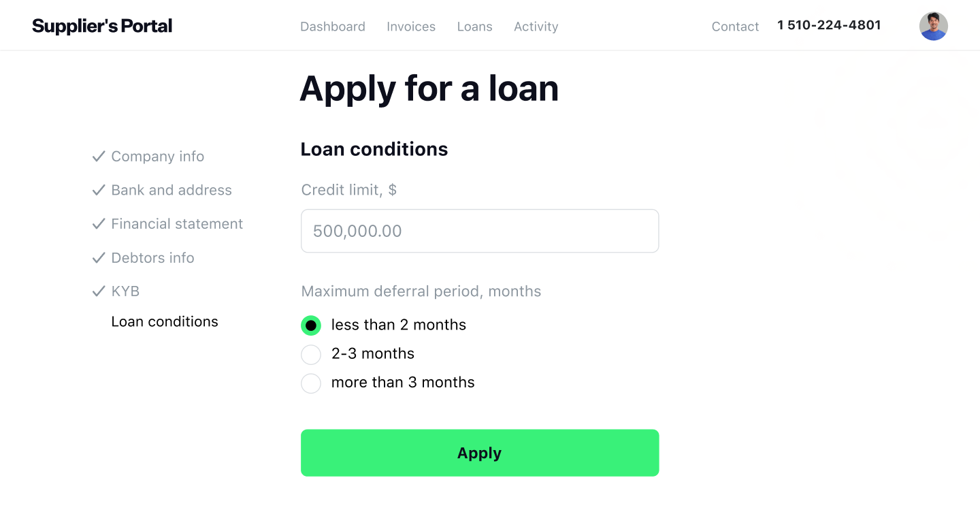The height and width of the screenshot is (527, 980).
Task: Click the Supplier's Portal logo
Action: [x=101, y=25]
